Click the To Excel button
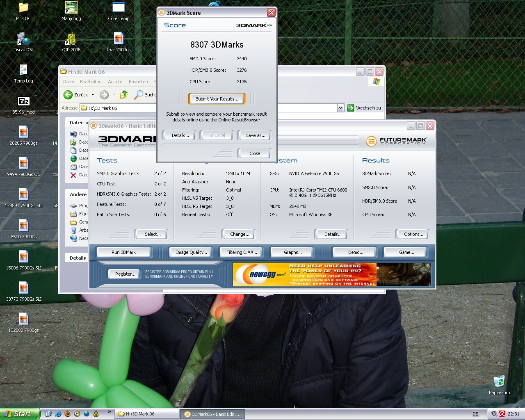Viewport: 525px width, 420px height. pyautogui.click(x=217, y=135)
